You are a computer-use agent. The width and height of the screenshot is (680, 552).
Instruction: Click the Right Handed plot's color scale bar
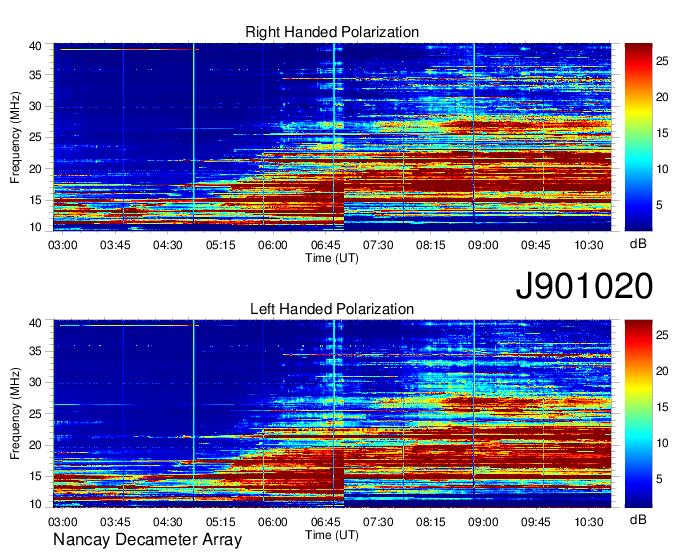click(x=638, y=137)
